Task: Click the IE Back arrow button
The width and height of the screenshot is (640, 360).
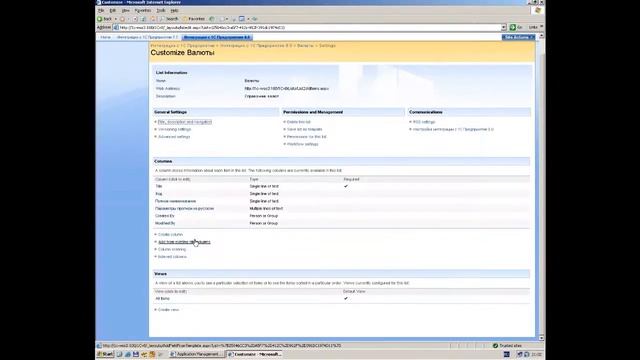Action: tap(105, 19)
